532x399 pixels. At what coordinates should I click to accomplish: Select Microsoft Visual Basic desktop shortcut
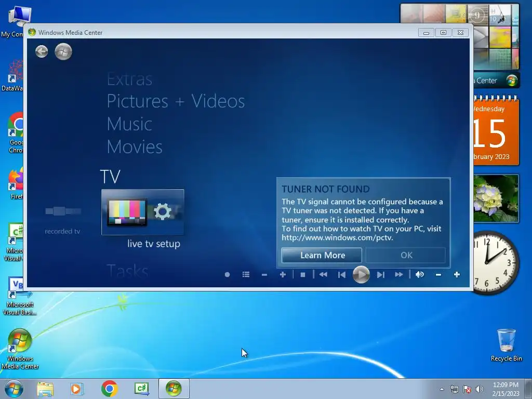19,297
